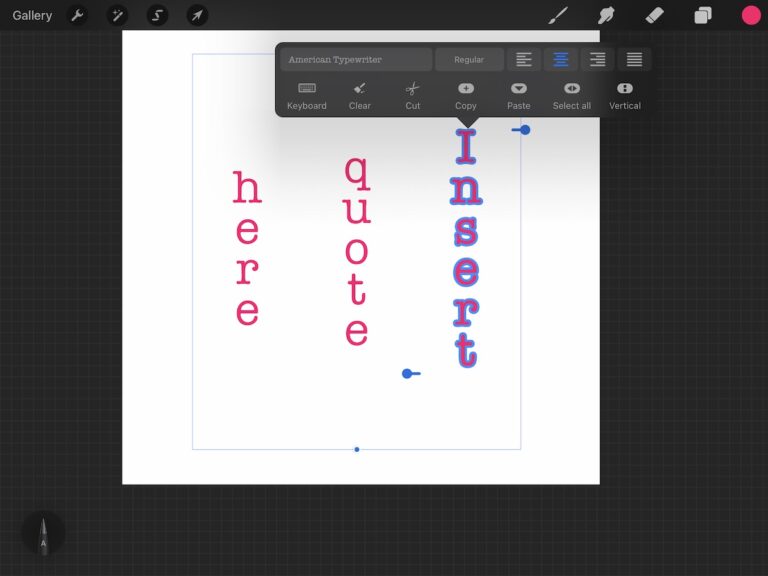This screenshot has height=576, width=768.
Task: Select the Smudge tool
Action: click(x=606, y=15)
